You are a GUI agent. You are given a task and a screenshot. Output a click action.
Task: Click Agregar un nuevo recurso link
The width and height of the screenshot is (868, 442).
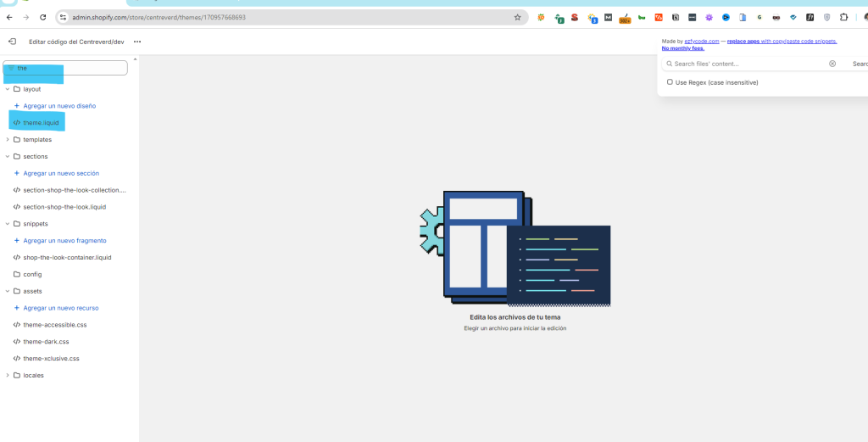(x=60, y=308)
